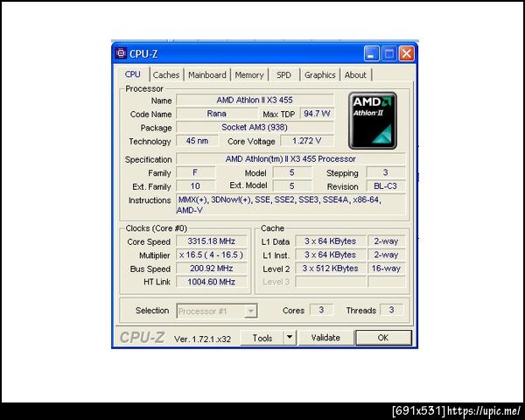Click the Instructions list text
Viewport: 525px width, 420px height.
[x=290, y=205]
